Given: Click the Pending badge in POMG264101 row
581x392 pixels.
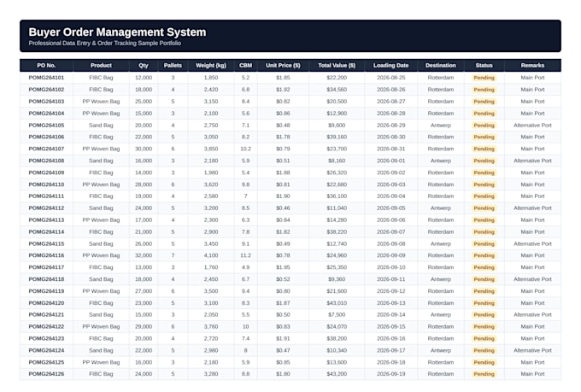Looking at the screenshot, I should [x=484, y=78].
